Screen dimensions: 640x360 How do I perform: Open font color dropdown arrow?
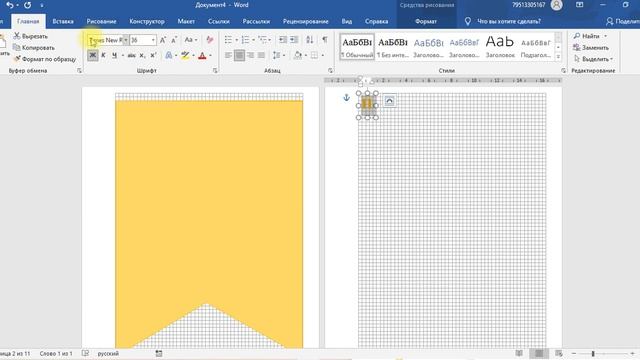[x=210, y=56]
